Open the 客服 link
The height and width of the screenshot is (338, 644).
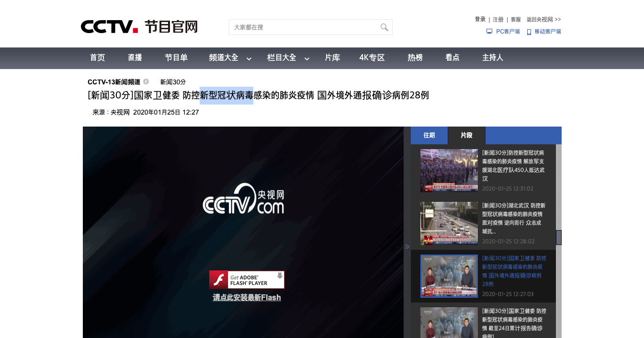[516, 20]
